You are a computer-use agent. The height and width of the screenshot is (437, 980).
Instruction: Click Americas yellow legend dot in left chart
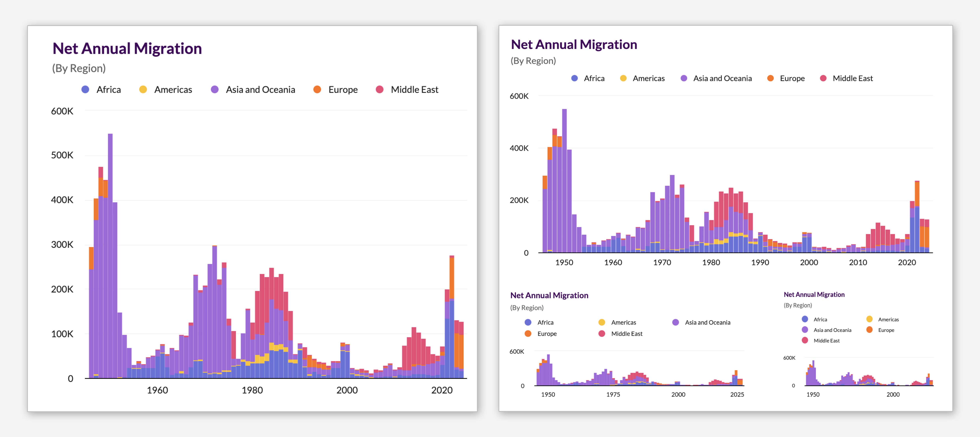click(x=143, y=89)
